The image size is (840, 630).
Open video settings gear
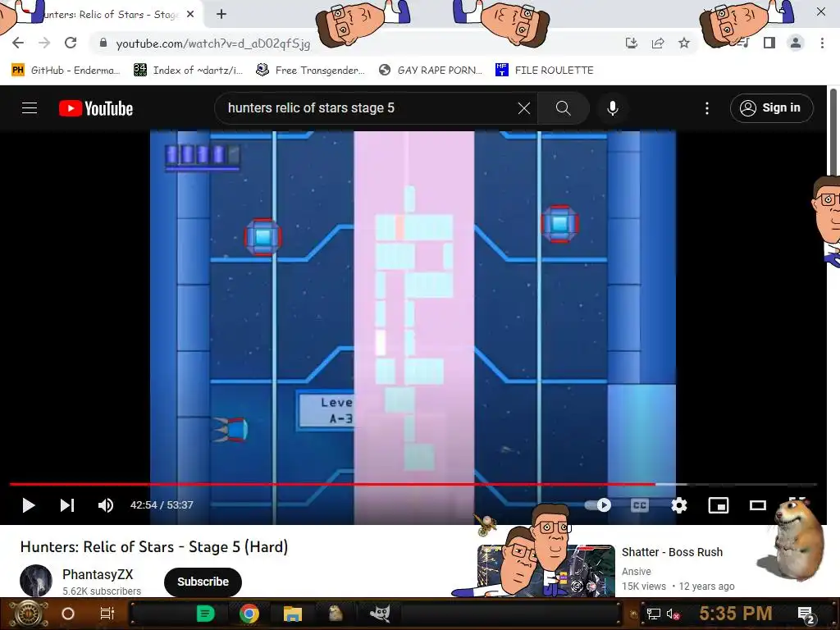679,505
